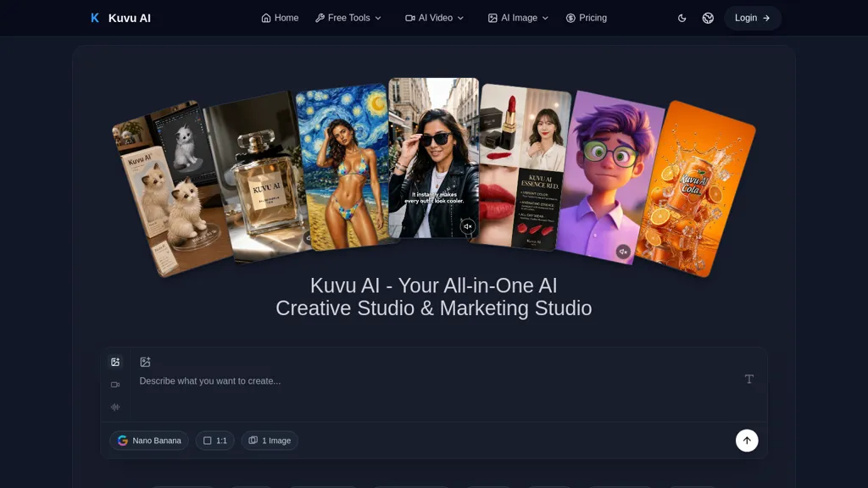This screenshot has height=488, width=868.
Task: Expand the Free Tools menu
Action: pyautogui.click(x=348, y=18)
